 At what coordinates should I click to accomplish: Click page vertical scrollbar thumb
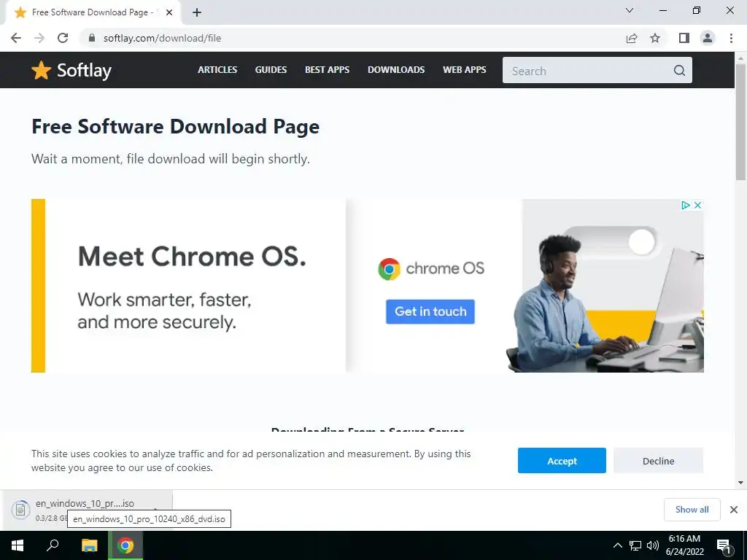pyautogui.click(x=741, y=122)
